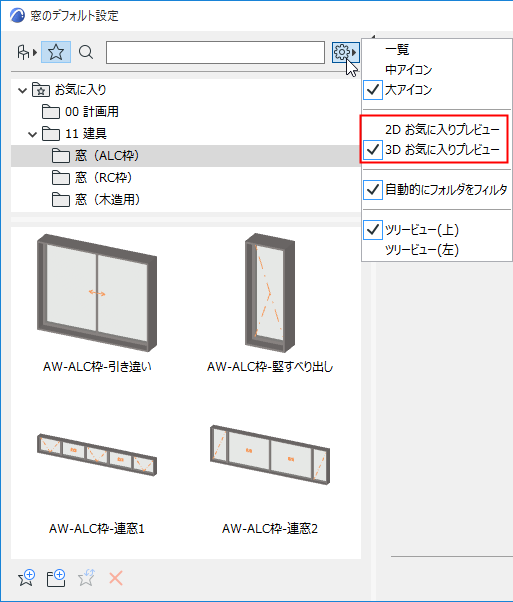Screen dimensions: 513x602
Task: Click the star Favorites view icon
Action: (56, 52)
